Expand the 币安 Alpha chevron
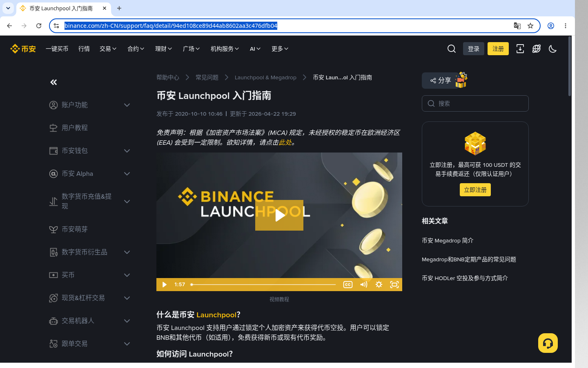This screenshot has width=588, height=368. click(x=127, y=174)
